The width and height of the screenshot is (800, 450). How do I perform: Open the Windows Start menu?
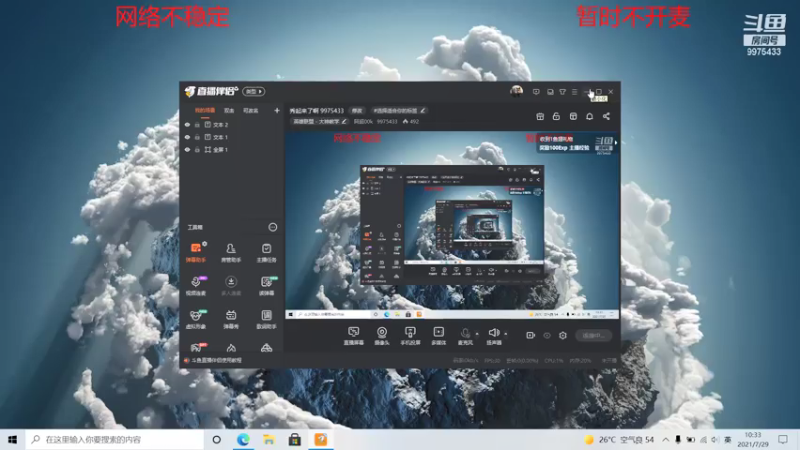[x=13, y=439]
